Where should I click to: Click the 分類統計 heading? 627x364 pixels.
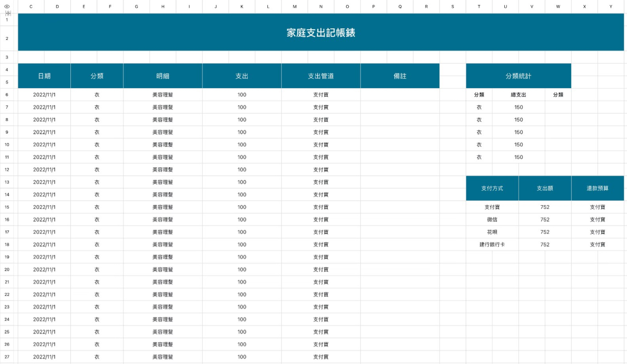tap(518, 76)
